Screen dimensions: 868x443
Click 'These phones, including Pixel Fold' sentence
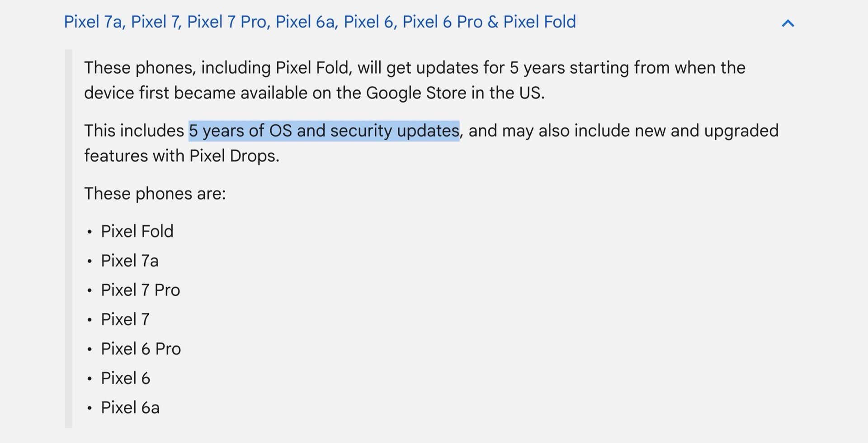217,68
